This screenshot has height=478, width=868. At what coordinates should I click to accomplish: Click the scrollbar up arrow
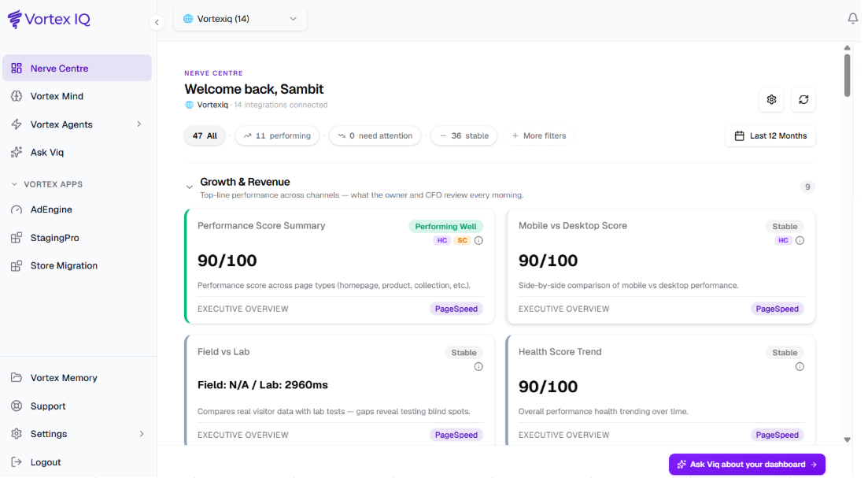coord(847,47)
